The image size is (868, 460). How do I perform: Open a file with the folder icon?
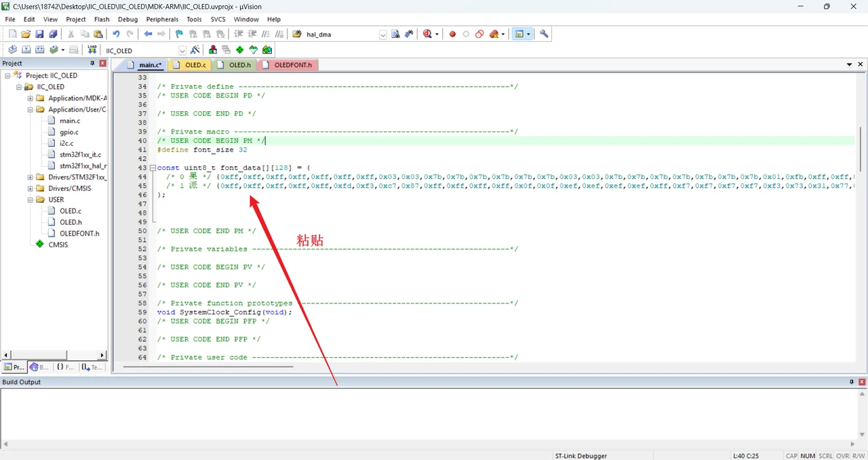pos(26,34)
